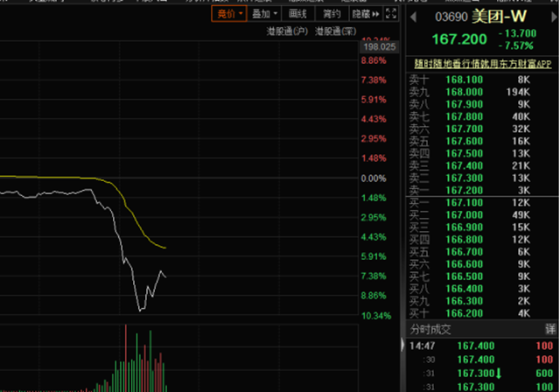
Task: Select 港股通(深) filter
Action: pos(335,31)
